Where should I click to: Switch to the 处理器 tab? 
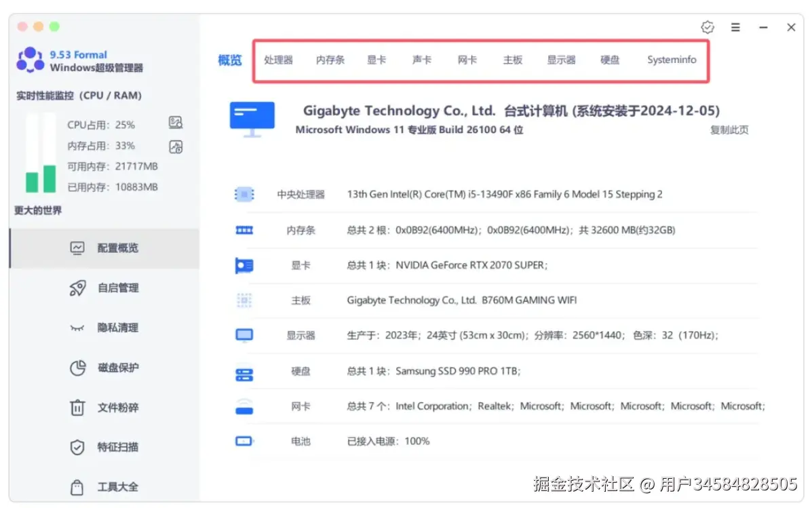(x=279, y=60)
